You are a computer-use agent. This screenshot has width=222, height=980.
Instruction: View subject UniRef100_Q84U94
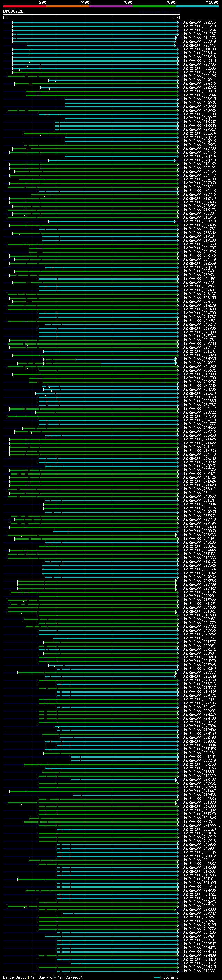pyautogui.click(x=199, y=539)
